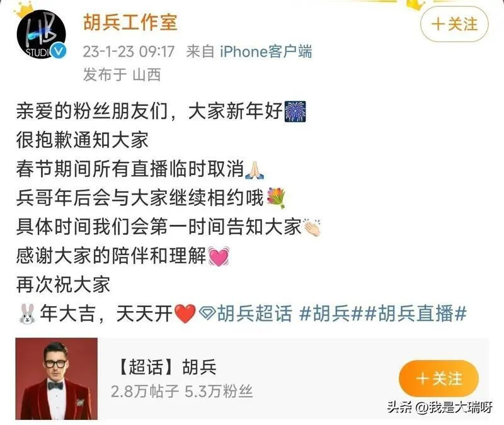Viewport: 504px width, 425px height.
Task: Open the #胡兵直播# hashtag
Action: [x=416, y=313]
